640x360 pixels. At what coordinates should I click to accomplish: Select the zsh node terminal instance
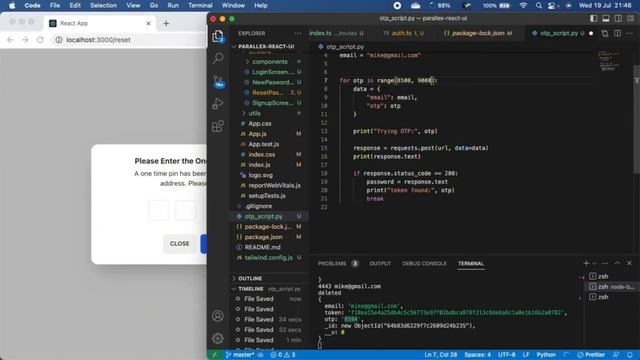coord(611,287)
